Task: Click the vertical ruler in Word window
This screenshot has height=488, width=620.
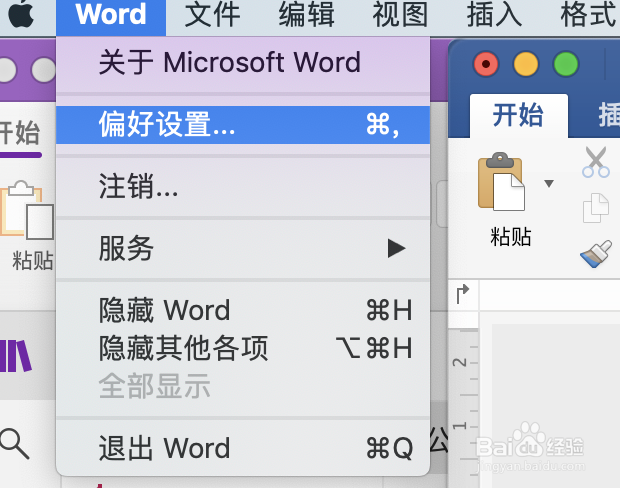Action: [463, 407]
